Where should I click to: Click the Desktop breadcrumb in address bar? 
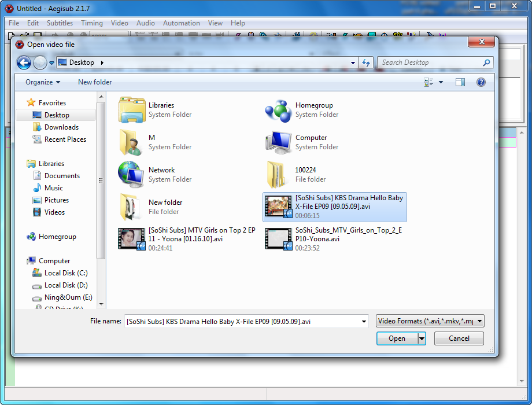82,62
